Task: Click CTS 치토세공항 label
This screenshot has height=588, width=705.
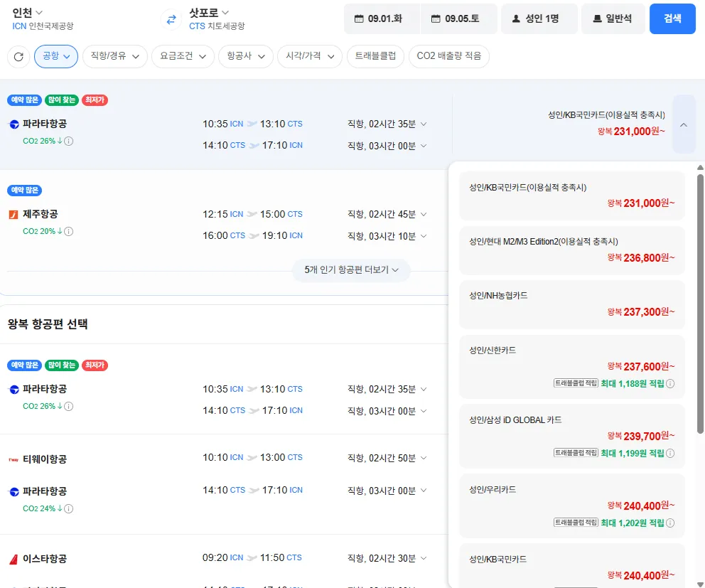Action: pyautogui.click(x=217, y=26)
